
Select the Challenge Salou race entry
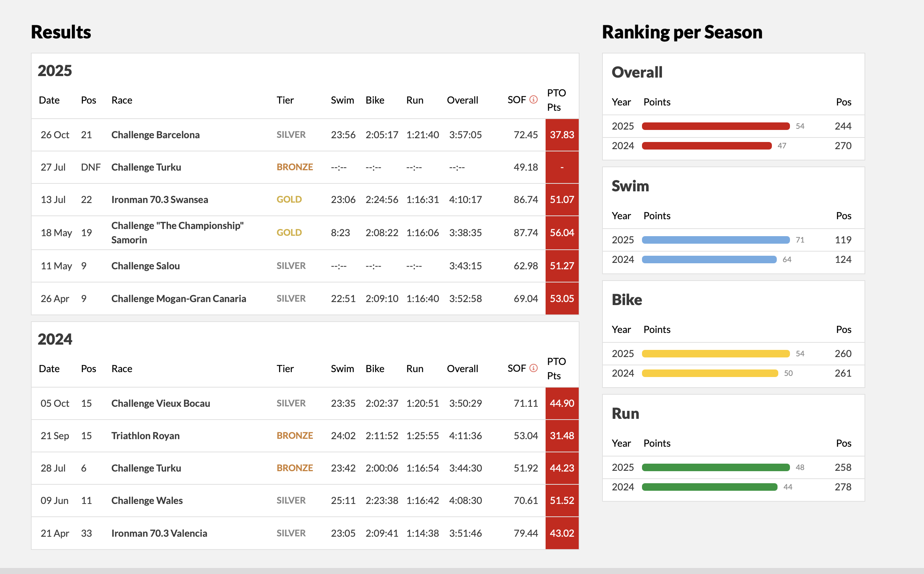coord(145,266)
